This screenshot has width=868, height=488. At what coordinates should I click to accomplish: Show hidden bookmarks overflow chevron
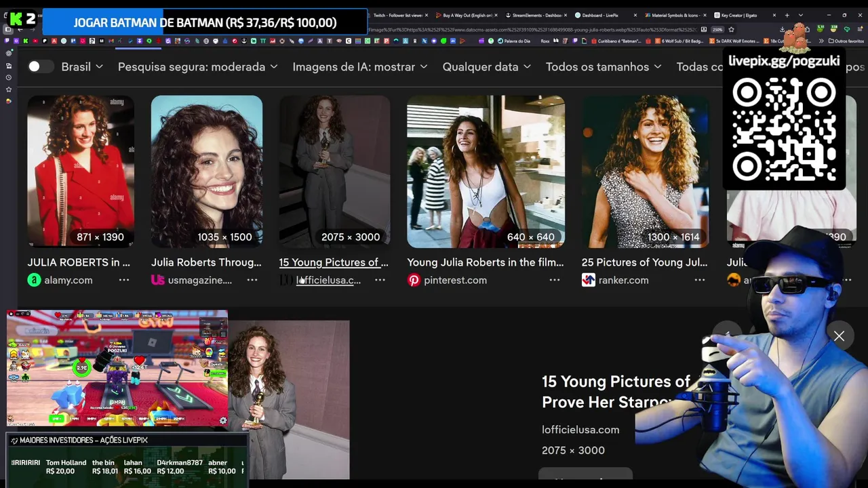821,41
